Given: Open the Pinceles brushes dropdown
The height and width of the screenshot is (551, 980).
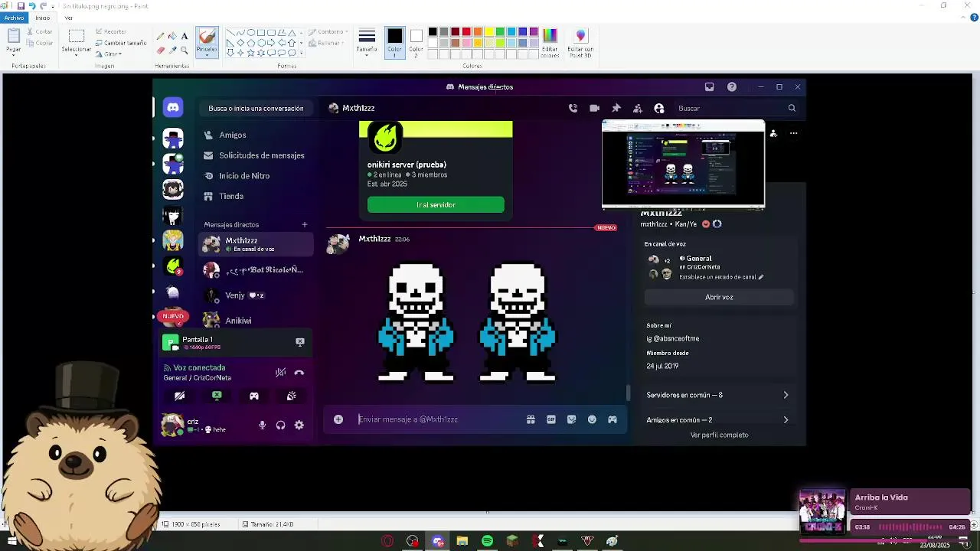Looking at the screenshot, I should click(x=207, y=51).
